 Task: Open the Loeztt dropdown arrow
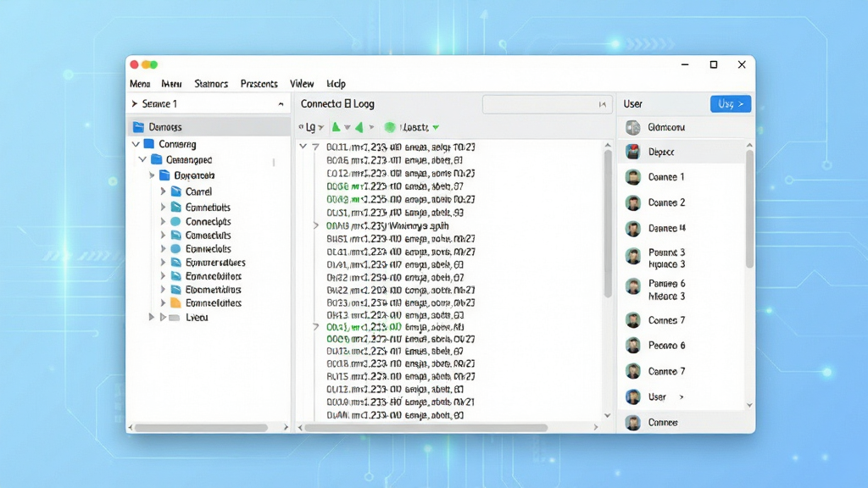tap(437, 128)
